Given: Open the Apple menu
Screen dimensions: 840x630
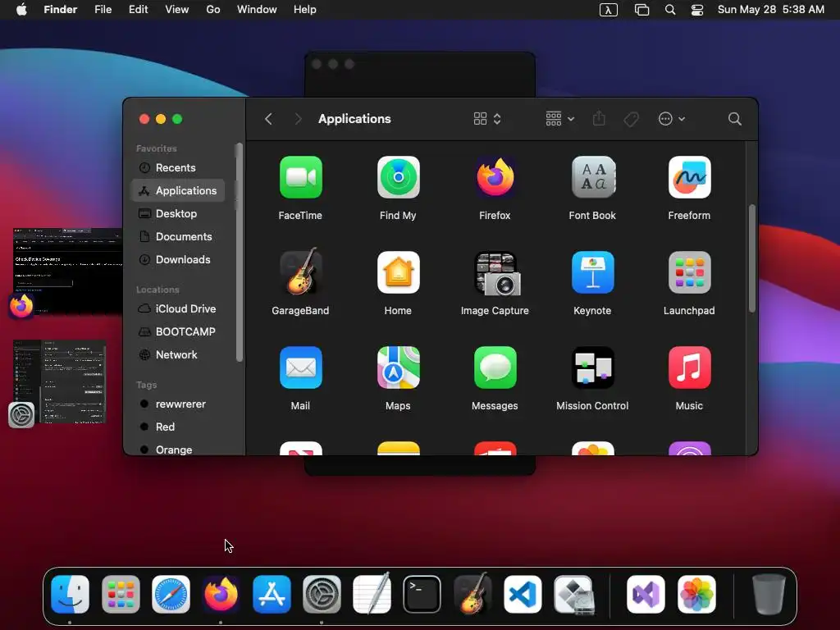Looking at the screenshot, I should click(x=21, y=10).
